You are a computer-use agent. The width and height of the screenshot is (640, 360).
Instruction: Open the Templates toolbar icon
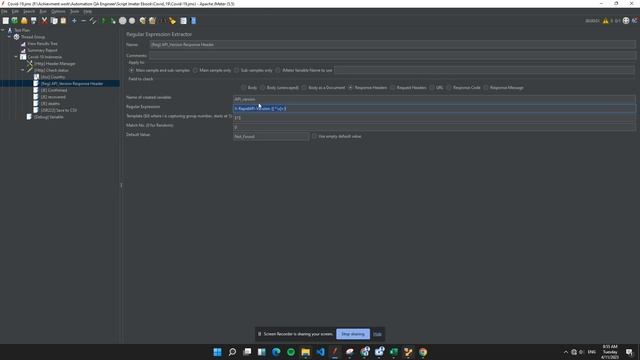click(x=15, y=20)
